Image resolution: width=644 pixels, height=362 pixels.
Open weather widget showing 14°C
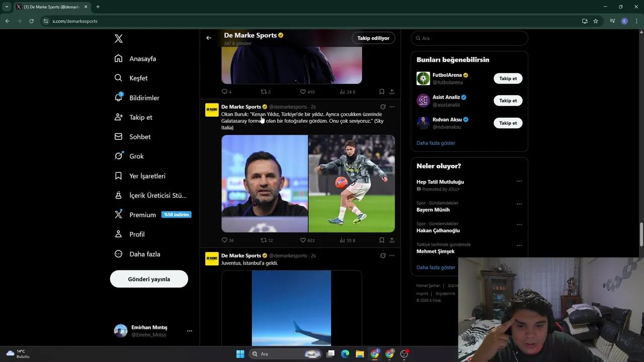tap(18, 354)
